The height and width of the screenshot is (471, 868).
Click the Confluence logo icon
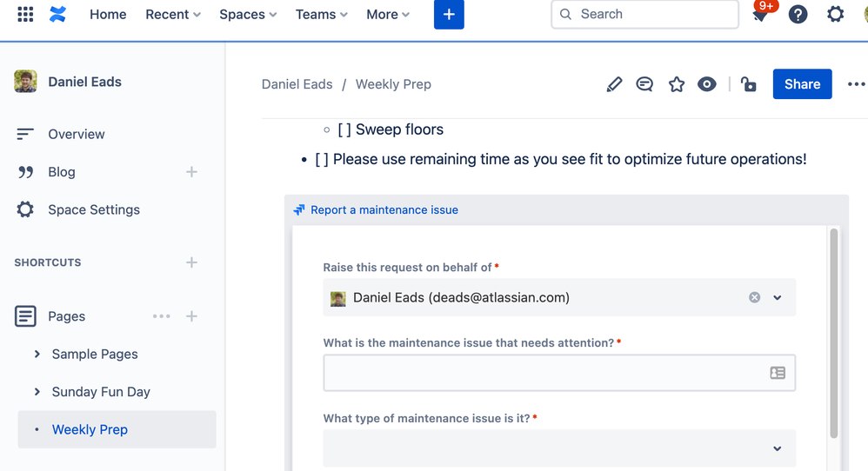(57, 15)
